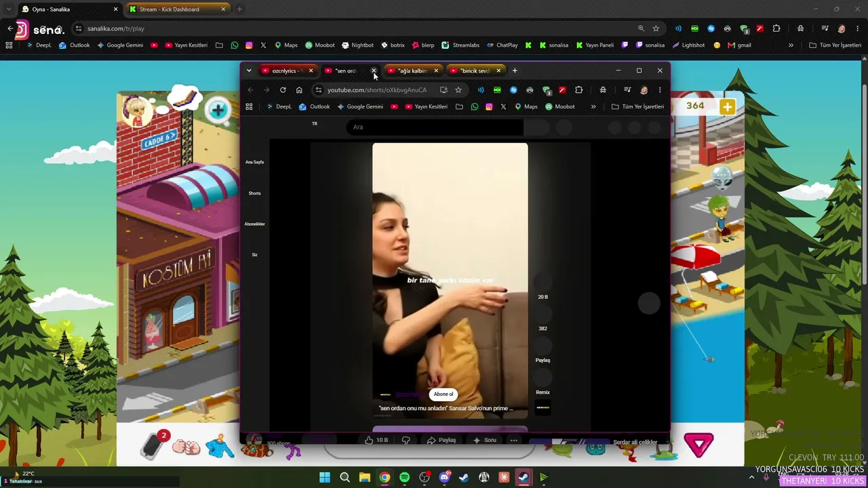
Task: Open Ana Sayfa in the YouTube sidebar
Action: coord(254,162)
